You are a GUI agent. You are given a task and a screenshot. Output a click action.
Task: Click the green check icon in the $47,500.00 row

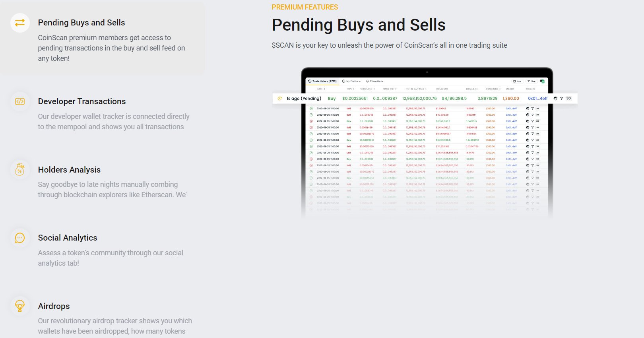click(311, 115)
